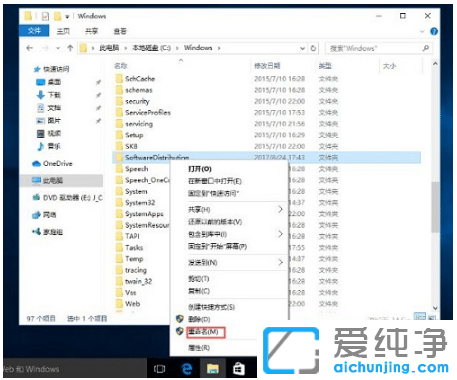Choose 剪切(T) in the context menu
Screen dimensions: 457x380
[199, 279]
